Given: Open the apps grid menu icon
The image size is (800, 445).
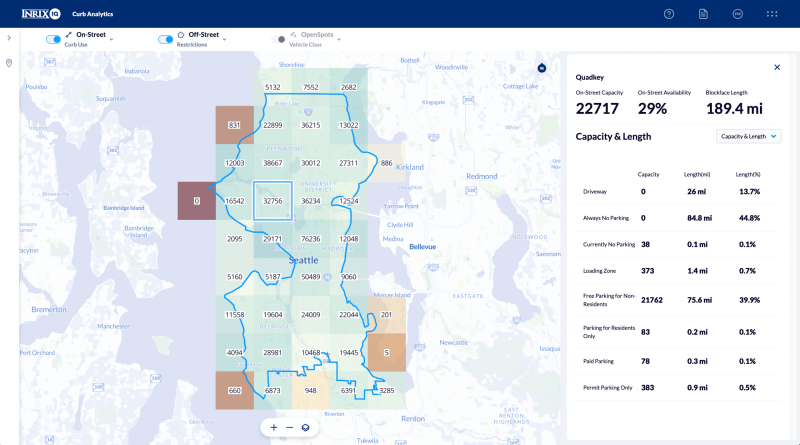Looking at the screenshot, I should (772, 14).
